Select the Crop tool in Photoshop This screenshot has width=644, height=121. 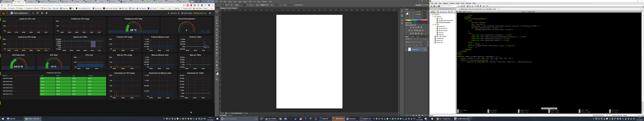[217, 23]
